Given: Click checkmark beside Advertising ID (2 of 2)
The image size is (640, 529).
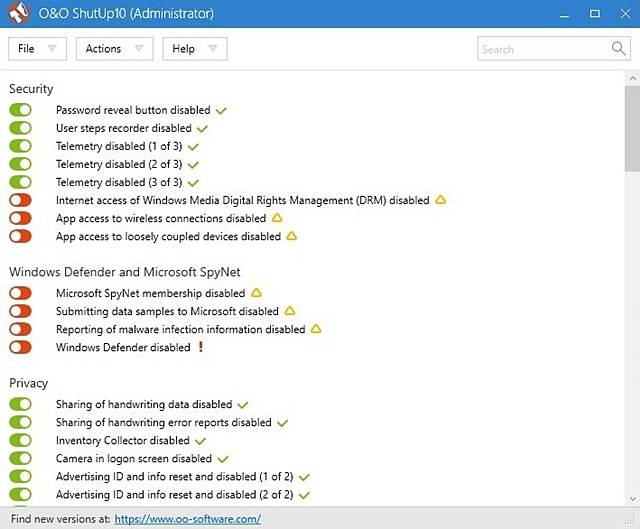Looking at the screenshot, I should tap(304, 495).
